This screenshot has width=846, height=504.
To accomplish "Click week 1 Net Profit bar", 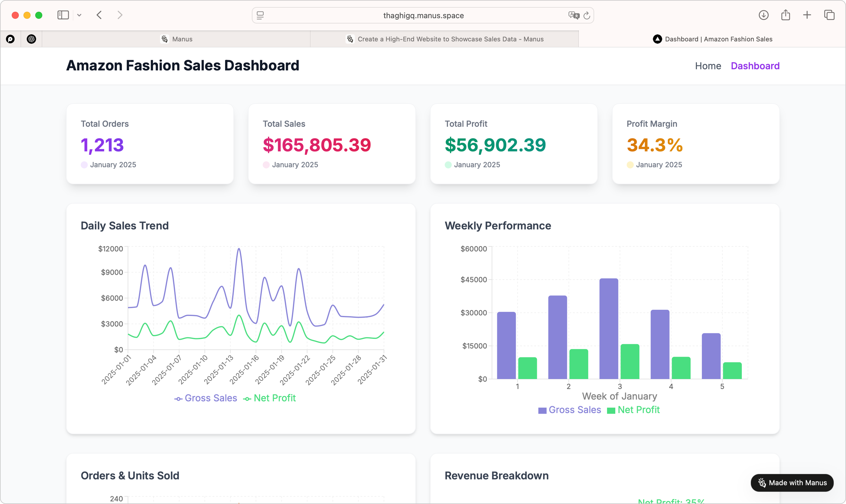I will 527,368.
